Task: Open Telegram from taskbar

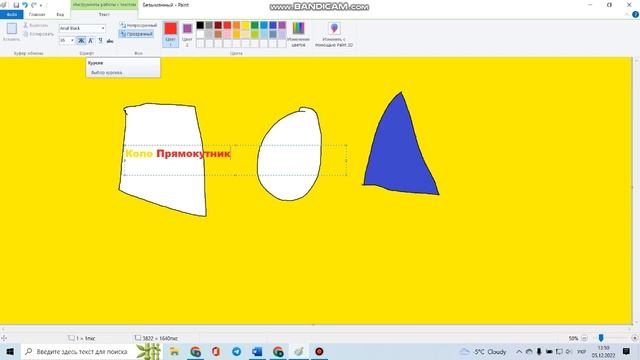Action: (236, 351)
